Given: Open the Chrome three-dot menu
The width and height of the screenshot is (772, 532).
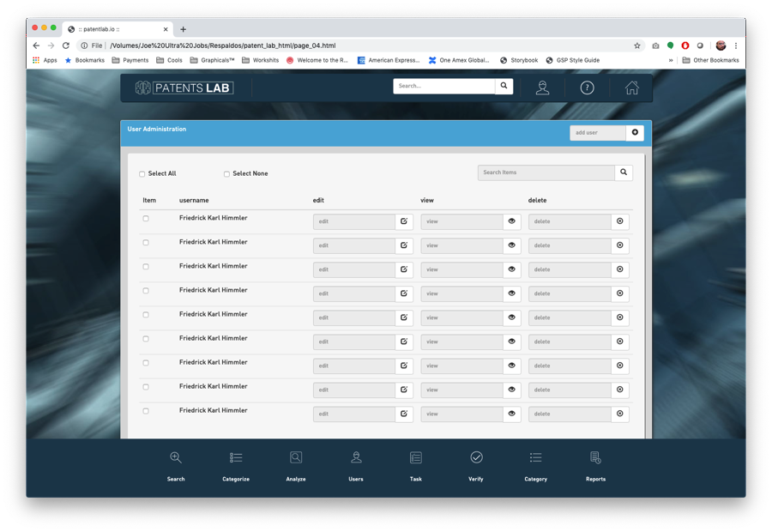Looking at the screenshot, I should pos(736,45).
